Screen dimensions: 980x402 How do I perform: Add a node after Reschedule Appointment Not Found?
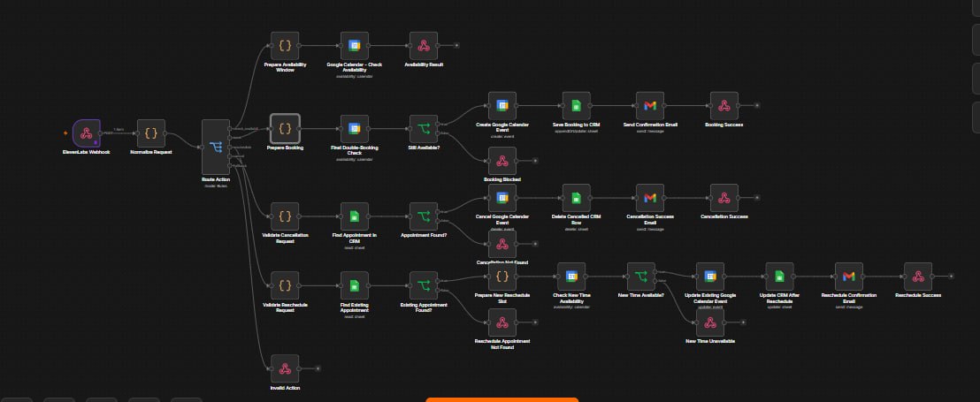(535, 322)
